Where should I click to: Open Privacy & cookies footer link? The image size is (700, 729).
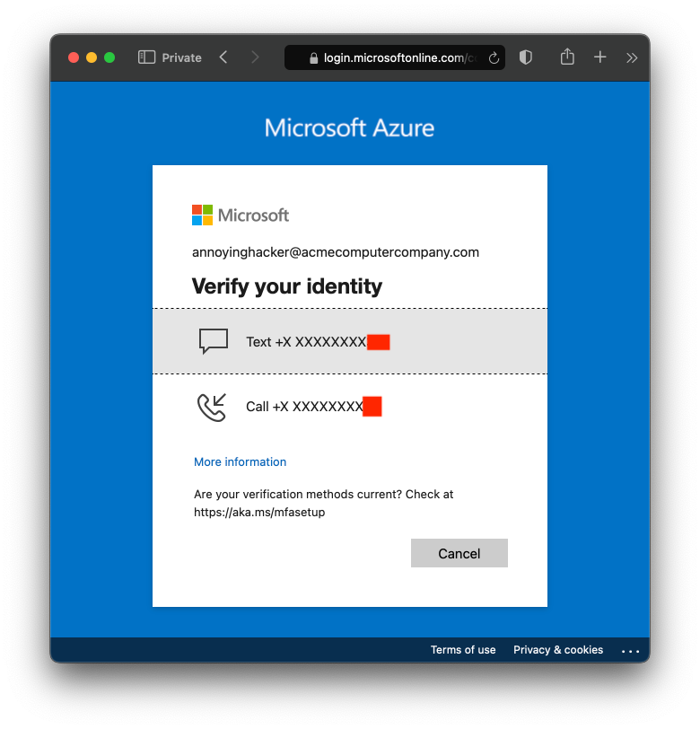558,650
